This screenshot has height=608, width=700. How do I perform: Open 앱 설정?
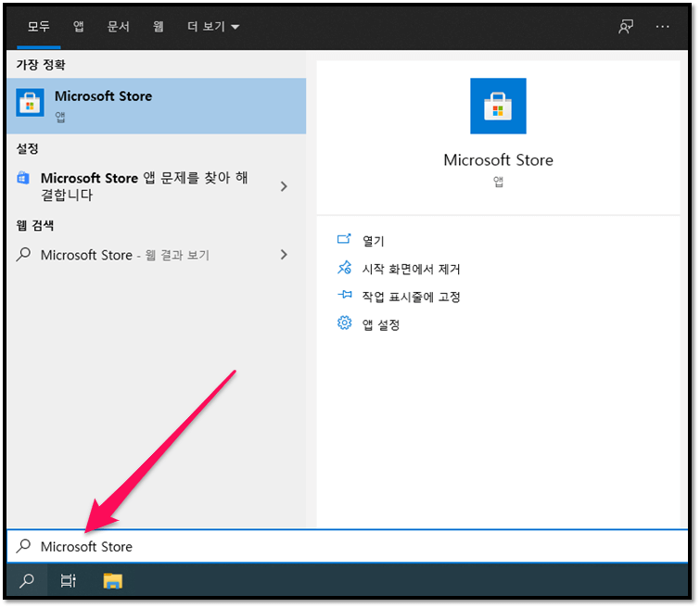point(381,324)
